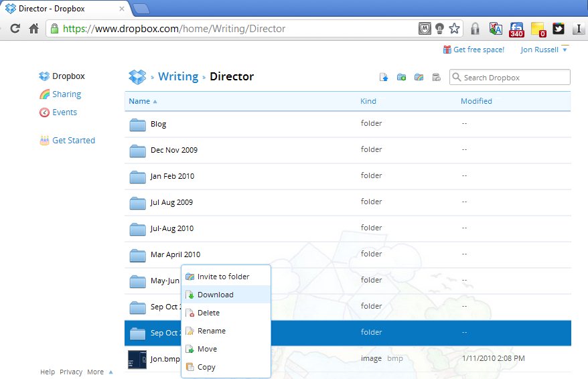
Task: Sort by the Modified column header
Action: (x=476, y=101)
